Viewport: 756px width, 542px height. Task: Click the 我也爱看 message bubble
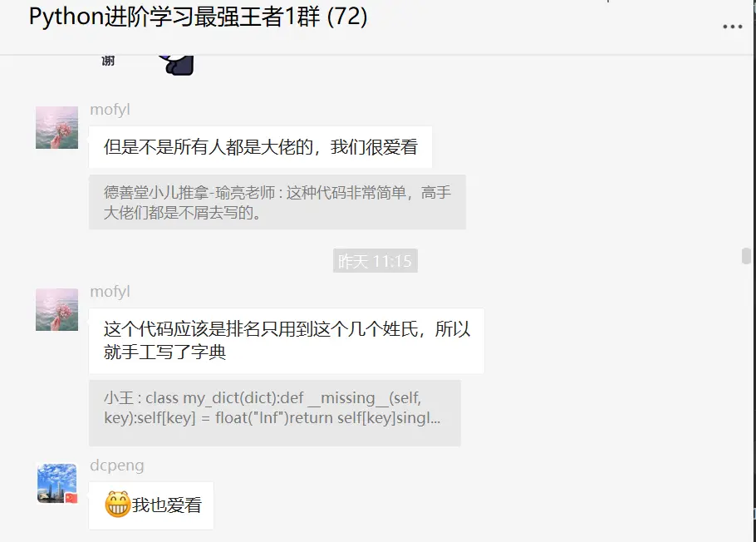pyautogui.click(x=151, y=505)
